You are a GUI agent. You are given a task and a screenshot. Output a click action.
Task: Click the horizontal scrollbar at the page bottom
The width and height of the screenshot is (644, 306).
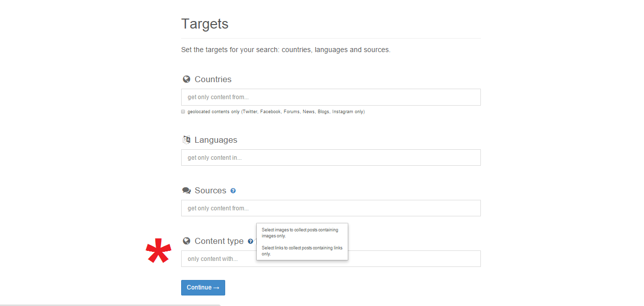click(110, 304)
